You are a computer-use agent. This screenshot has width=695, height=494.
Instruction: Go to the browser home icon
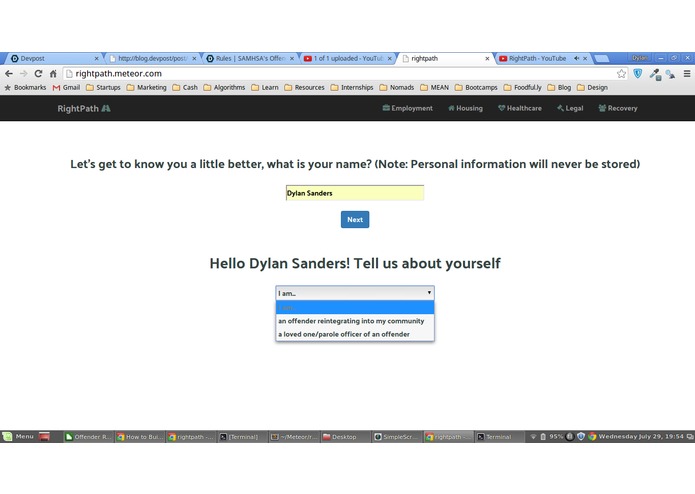coord(53,74)
